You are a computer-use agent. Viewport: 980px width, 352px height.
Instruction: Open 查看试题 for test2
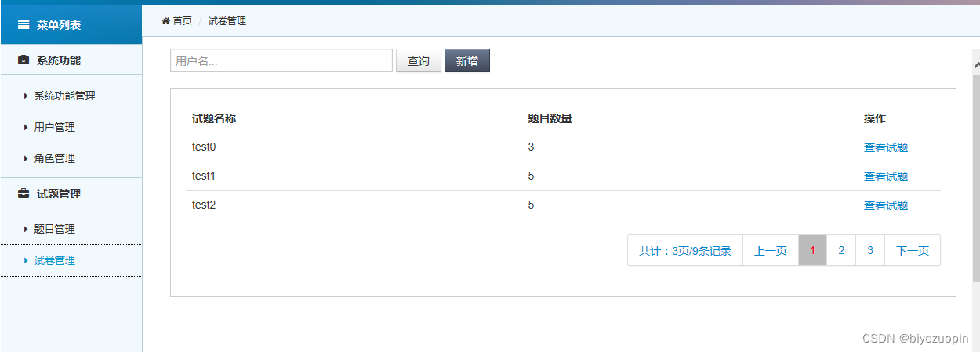click(886, 205)
